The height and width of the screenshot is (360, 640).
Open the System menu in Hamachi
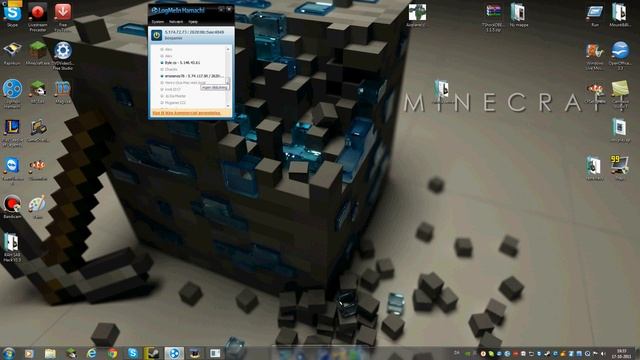coord(158,22)
